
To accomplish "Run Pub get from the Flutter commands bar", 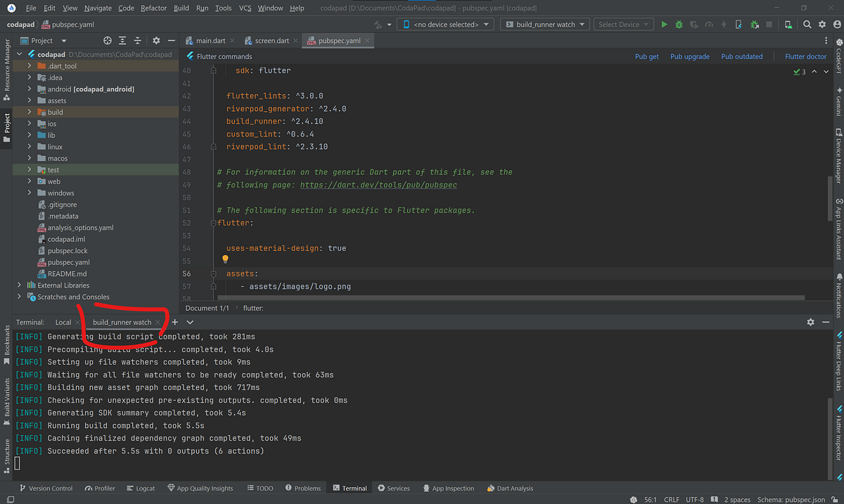I will (x=646, y=56).
